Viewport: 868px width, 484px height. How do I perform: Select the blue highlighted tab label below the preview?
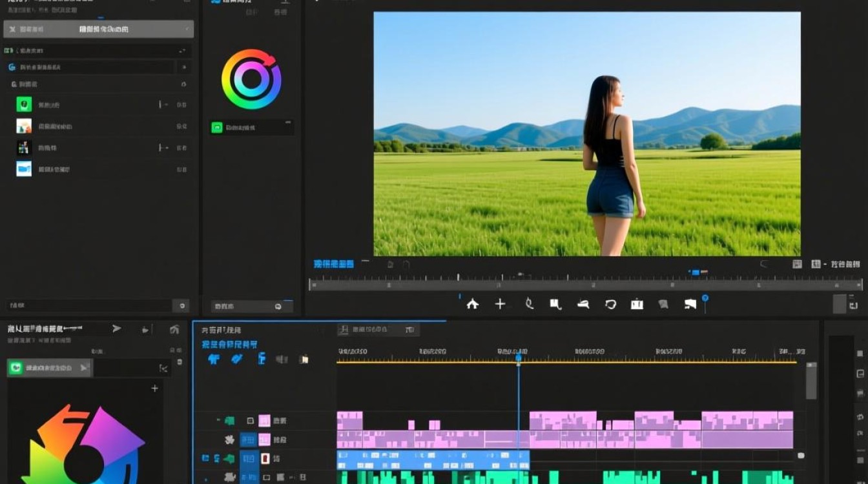(x=334, y=264)
